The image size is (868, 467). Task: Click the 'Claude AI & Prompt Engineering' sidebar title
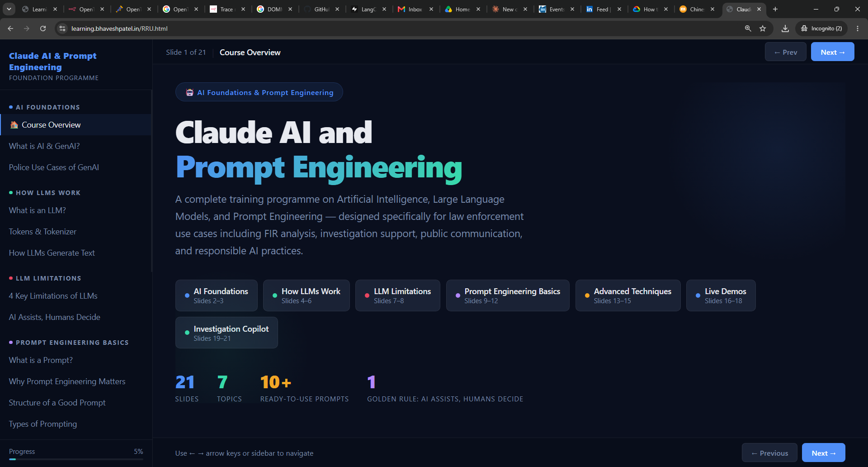click(x=53, y=62)
